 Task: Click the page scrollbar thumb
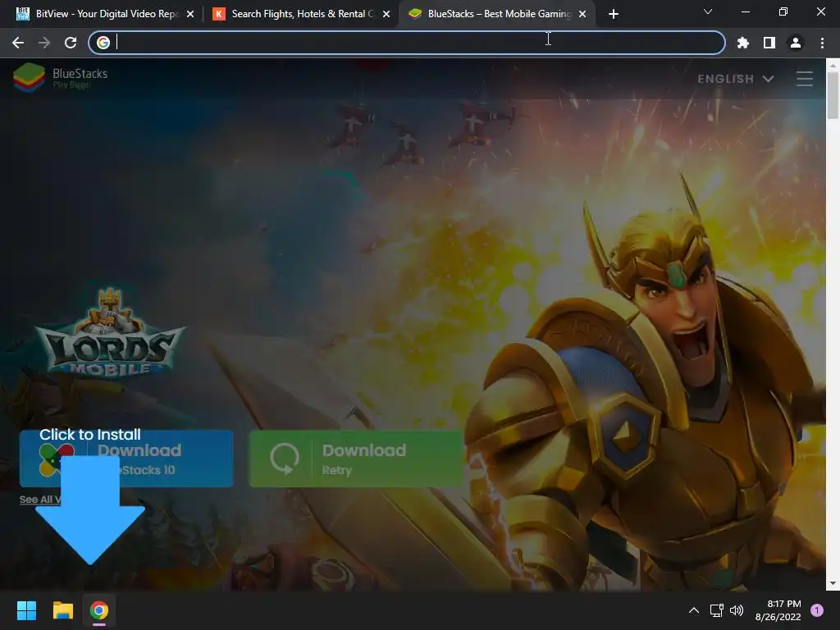(833, 95)
